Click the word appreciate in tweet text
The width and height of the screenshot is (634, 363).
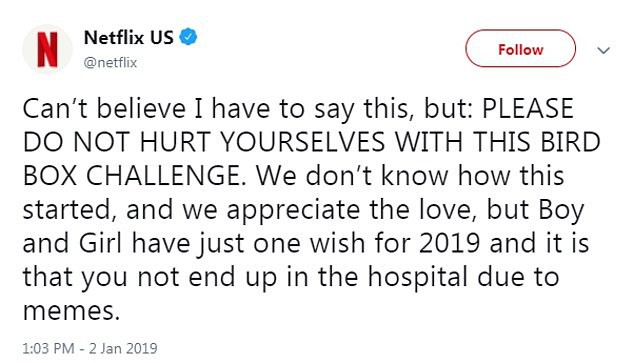coord(293,210)
